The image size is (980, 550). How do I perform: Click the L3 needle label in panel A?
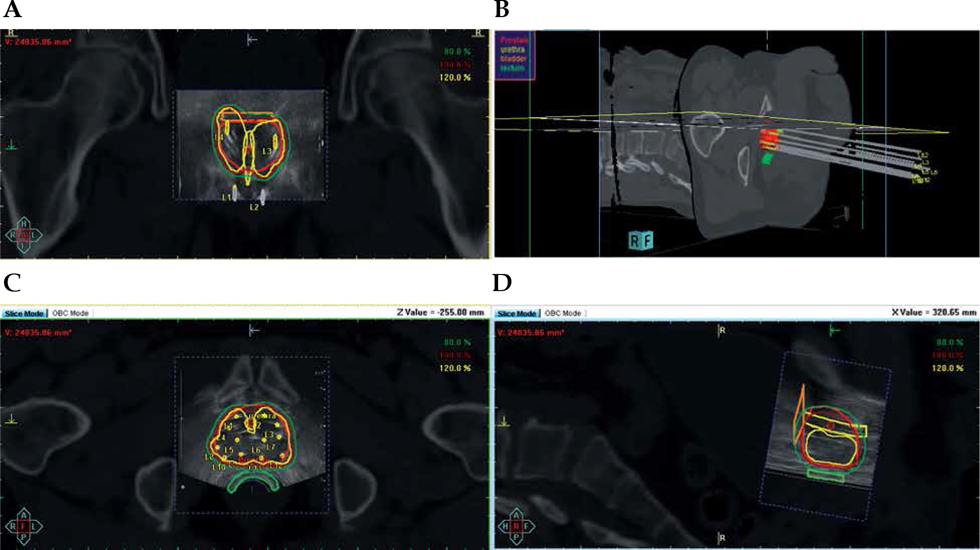[x=267, y=151]
